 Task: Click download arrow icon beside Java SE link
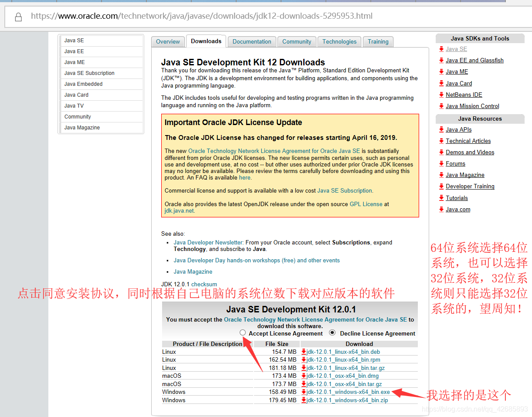(x=441, y=49)
